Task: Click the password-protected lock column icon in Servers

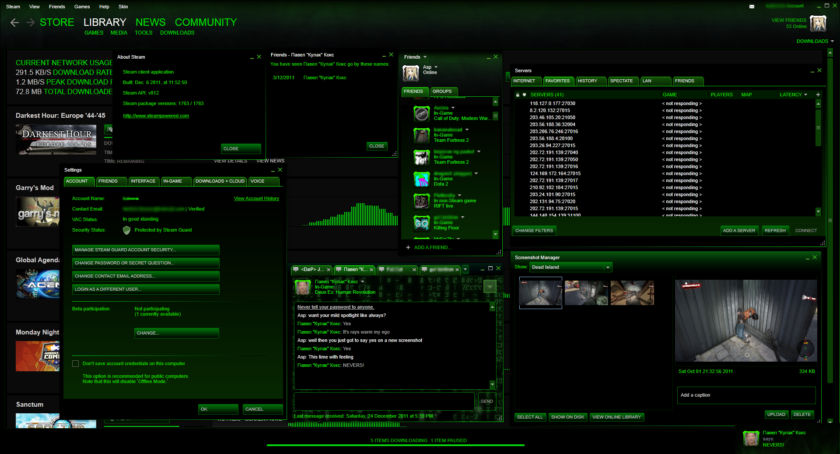Action: point(518,95)
